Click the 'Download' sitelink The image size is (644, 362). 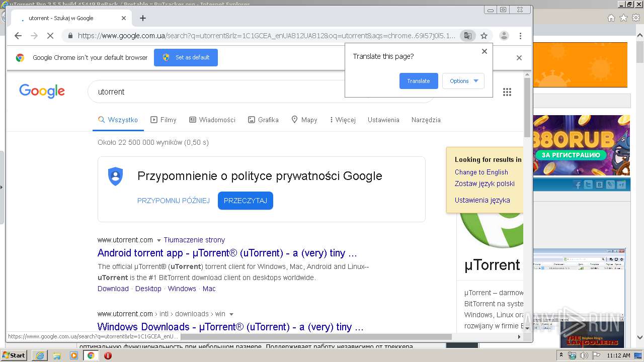pos(113,289)
